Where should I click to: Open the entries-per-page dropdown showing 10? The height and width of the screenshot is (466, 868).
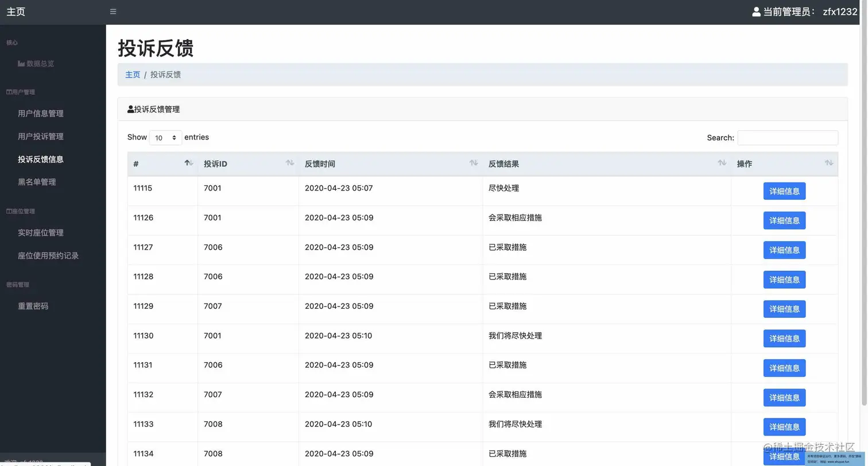(x=165, y=138)
